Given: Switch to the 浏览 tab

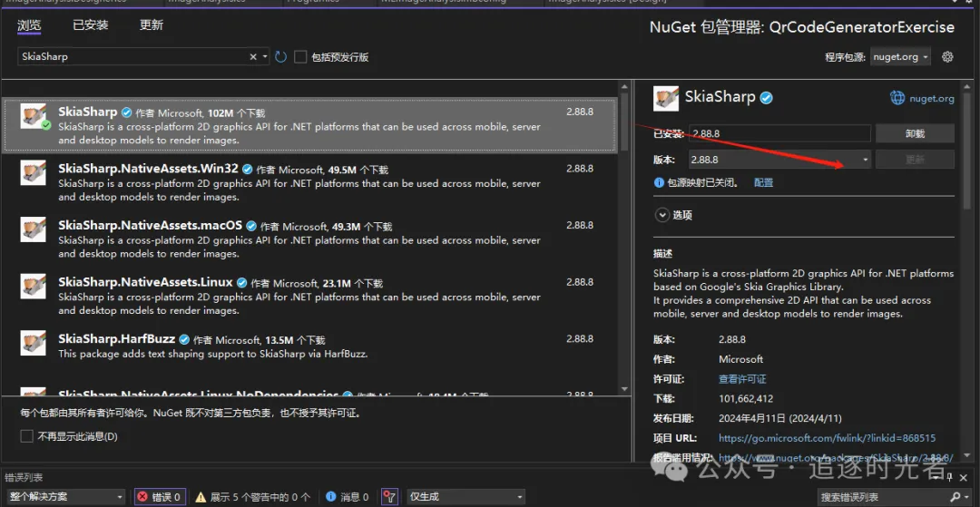Looking at the screenshot, I should tap(29, 25).
